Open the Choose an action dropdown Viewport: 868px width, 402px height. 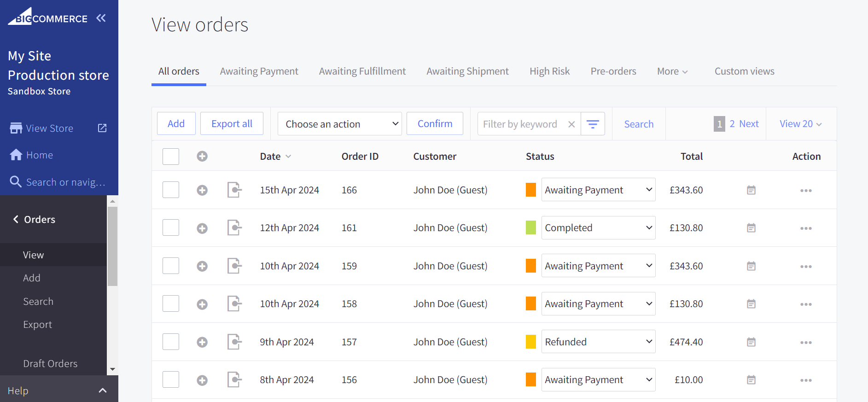point(340,124)
